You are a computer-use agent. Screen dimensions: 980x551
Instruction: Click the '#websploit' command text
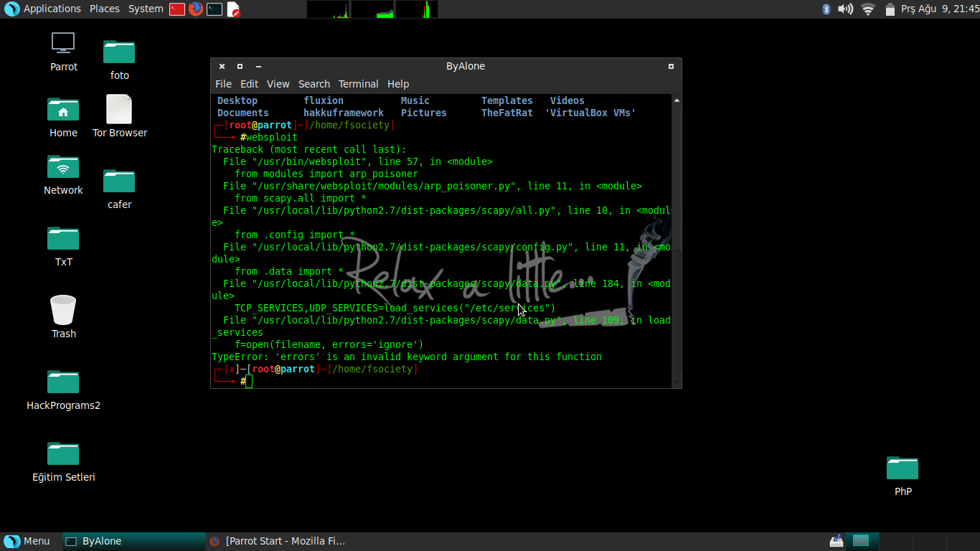(269, 137)
